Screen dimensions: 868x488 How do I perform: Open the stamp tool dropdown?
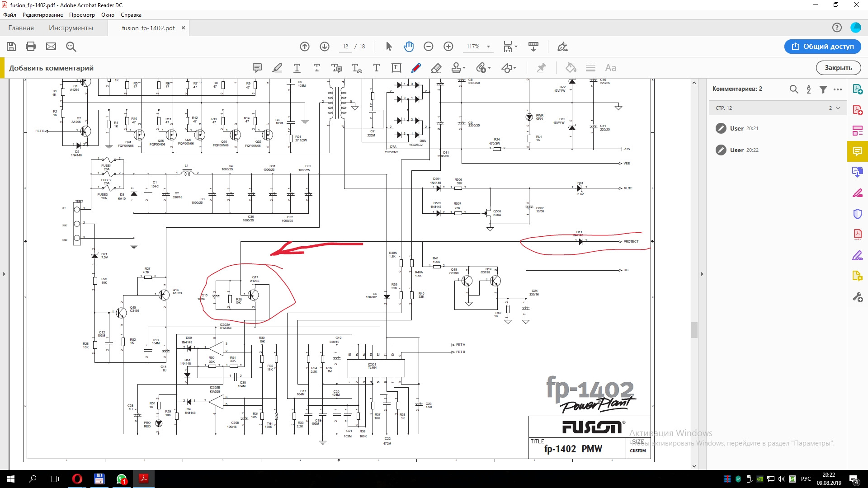point(458,68)
